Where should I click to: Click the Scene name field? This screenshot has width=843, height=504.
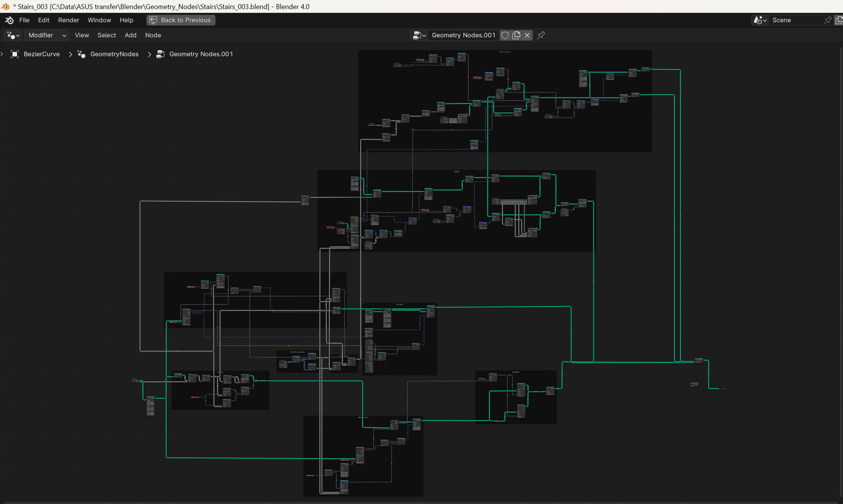pos(795,20)
